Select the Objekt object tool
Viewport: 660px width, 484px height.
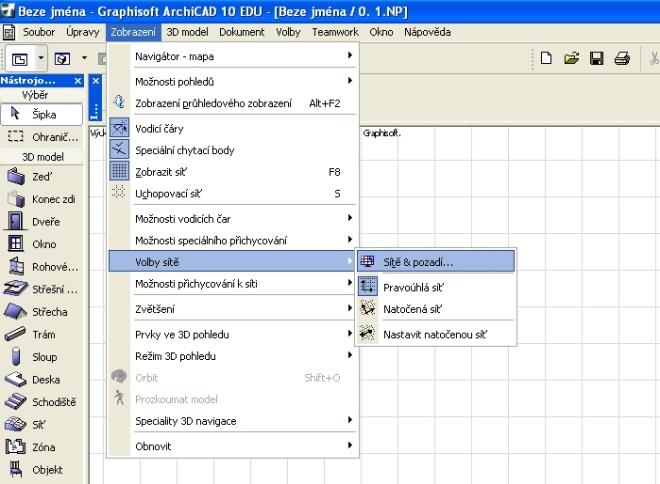(x=42, y=470)
